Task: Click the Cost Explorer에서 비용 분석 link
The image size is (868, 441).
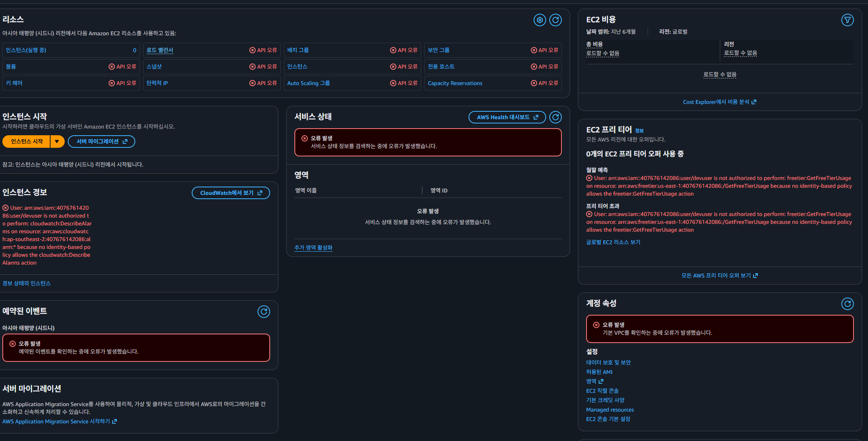Action: tap(720, 102)
